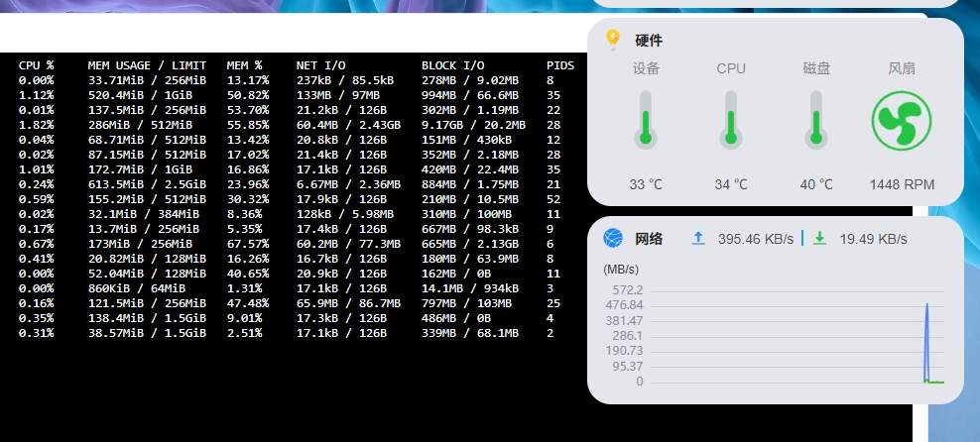Viewport: 980px width, 442px height.
Task: Click the 34 °C CPU temperature
Action: pos(731,184)
